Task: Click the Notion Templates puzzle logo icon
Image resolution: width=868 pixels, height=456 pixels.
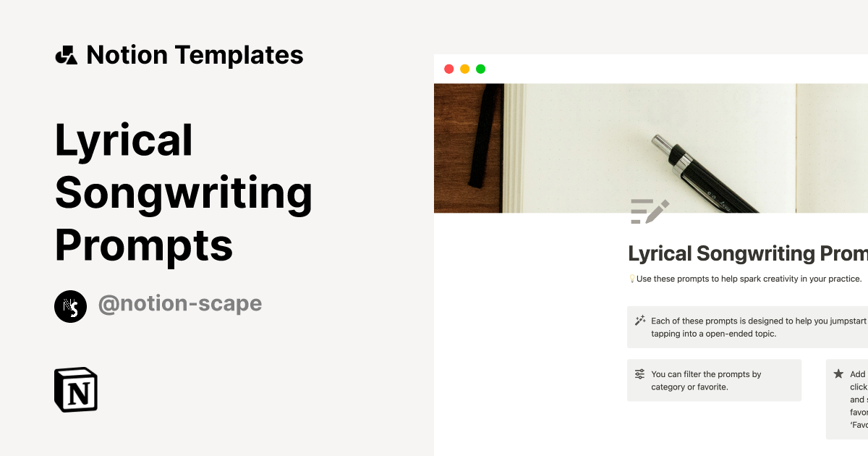Action: coord(66,54)
